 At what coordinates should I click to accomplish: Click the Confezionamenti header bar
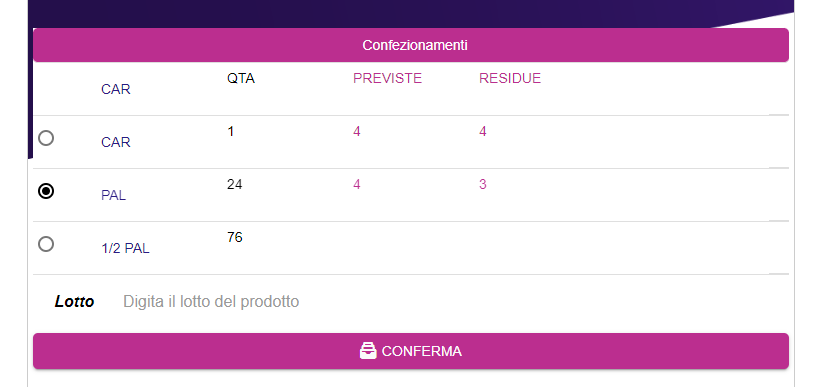click(x=411, y=45)
